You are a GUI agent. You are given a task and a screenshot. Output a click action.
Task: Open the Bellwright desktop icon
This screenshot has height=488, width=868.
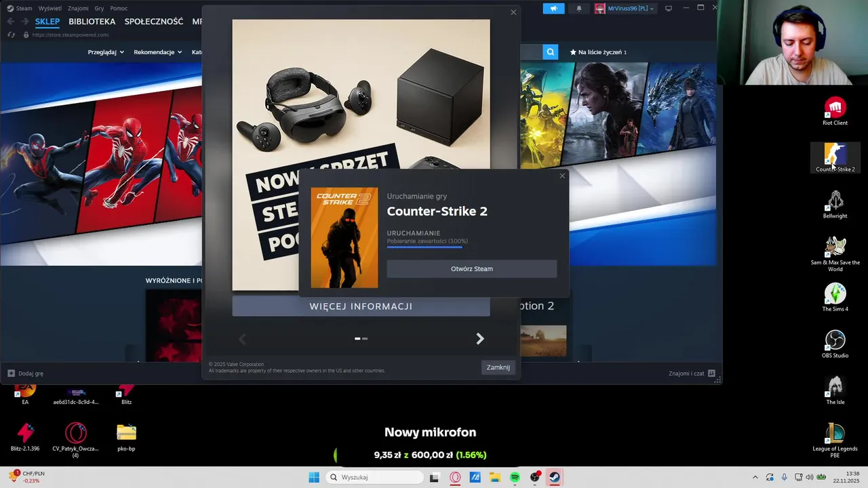(835, 205)
